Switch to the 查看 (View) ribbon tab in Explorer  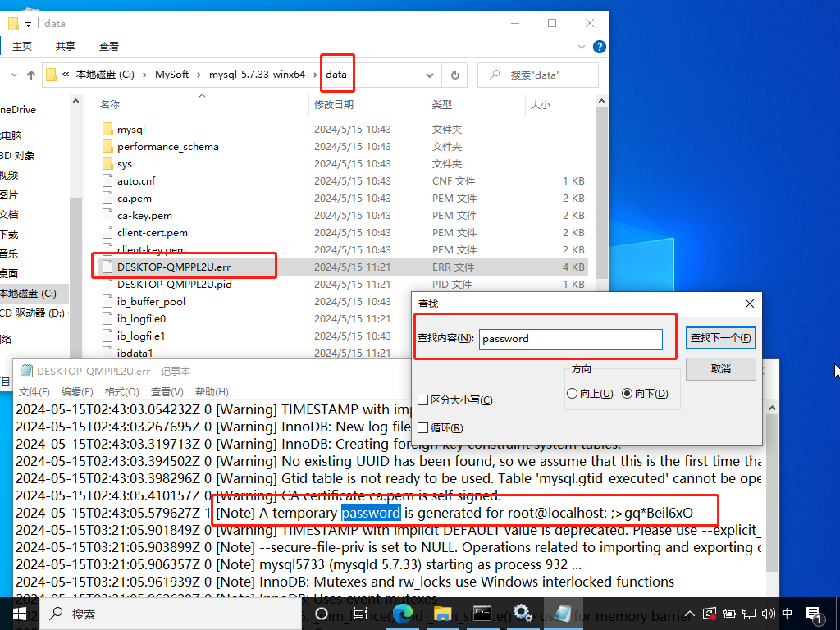[x=108, y=47]
